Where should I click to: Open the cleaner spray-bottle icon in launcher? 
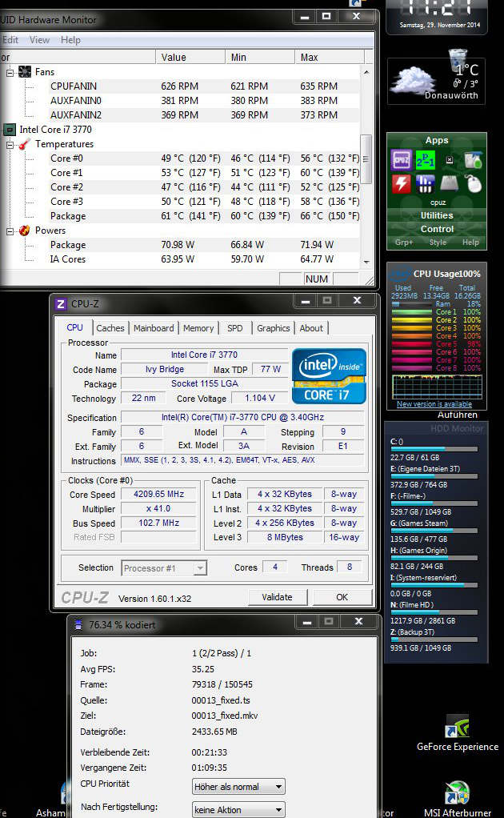(474, 160)
